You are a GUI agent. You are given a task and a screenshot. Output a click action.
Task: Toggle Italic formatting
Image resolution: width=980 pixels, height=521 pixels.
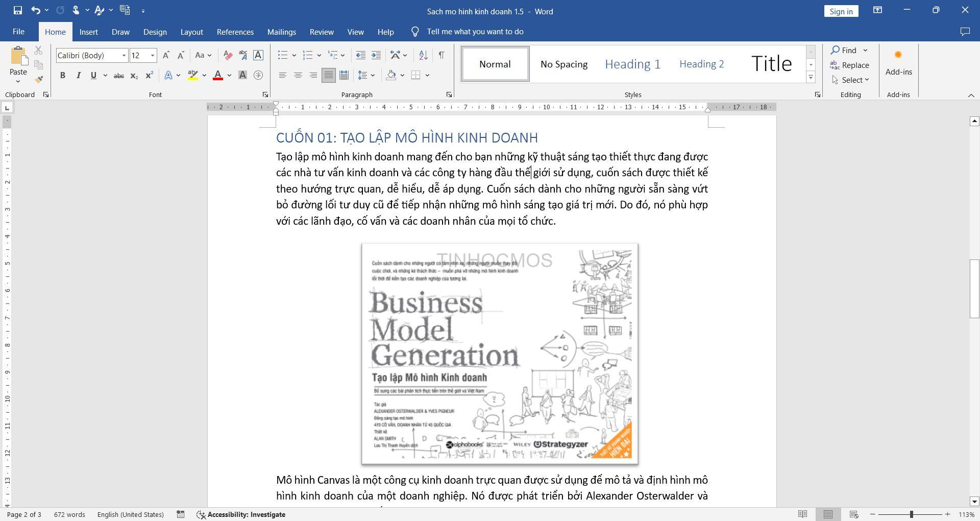pos(78,76)
